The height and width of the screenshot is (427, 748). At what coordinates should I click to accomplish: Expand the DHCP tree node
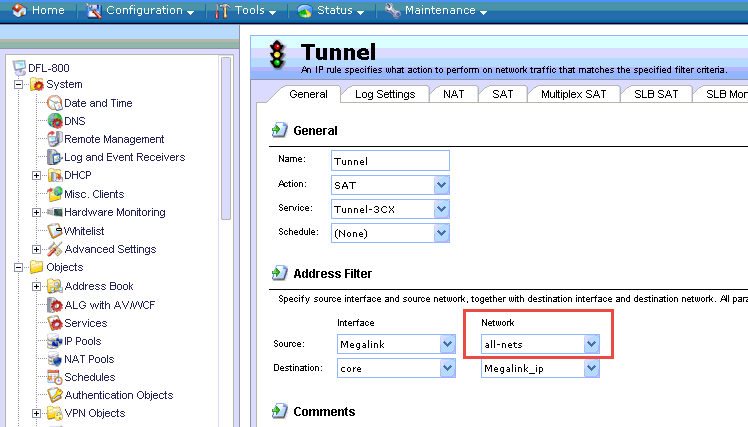tap(36, 176)
